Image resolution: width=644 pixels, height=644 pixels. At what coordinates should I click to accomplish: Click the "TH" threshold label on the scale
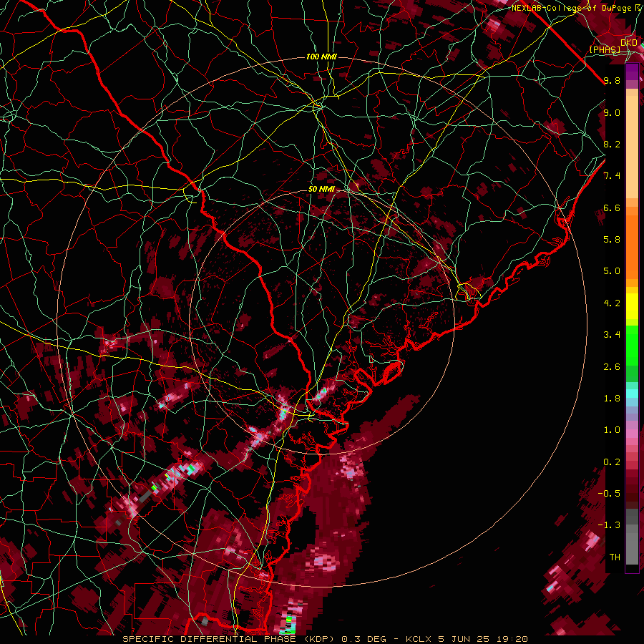click(x=615, y=557)
